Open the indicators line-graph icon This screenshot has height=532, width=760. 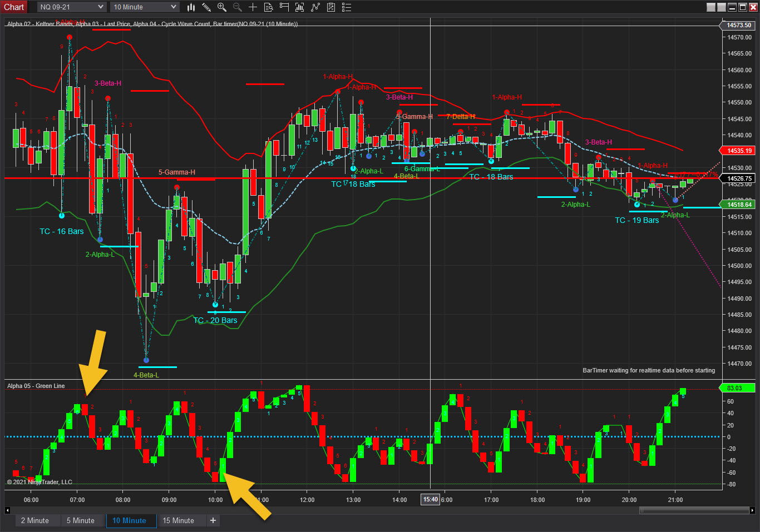click(315, 7)
